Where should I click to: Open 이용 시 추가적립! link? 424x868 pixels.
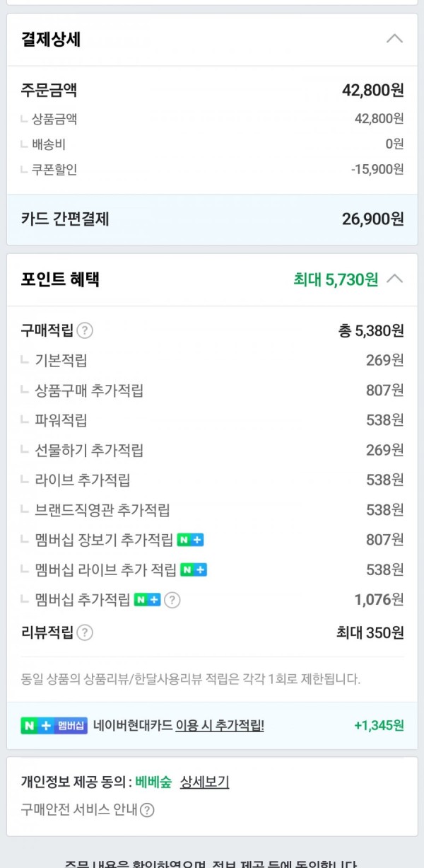click(x=220, y=725)
